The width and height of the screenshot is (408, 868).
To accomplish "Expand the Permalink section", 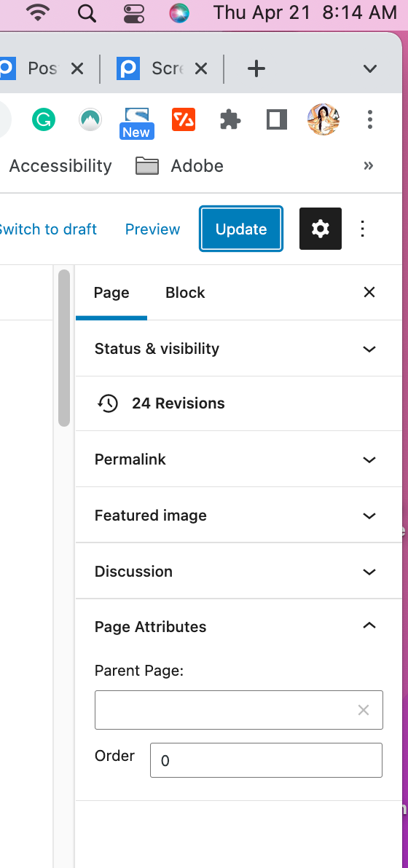I will [x=238, y=459].
